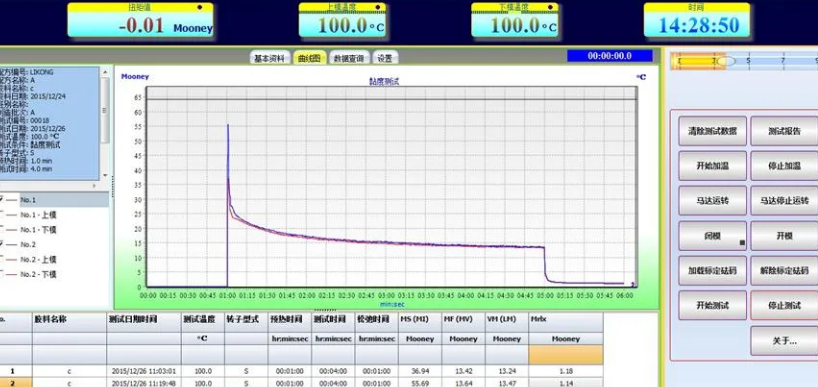The width and height of the screenshot is (818, 387).
Task: Switch to the 基本资料 tab
Action: [270, 58]
